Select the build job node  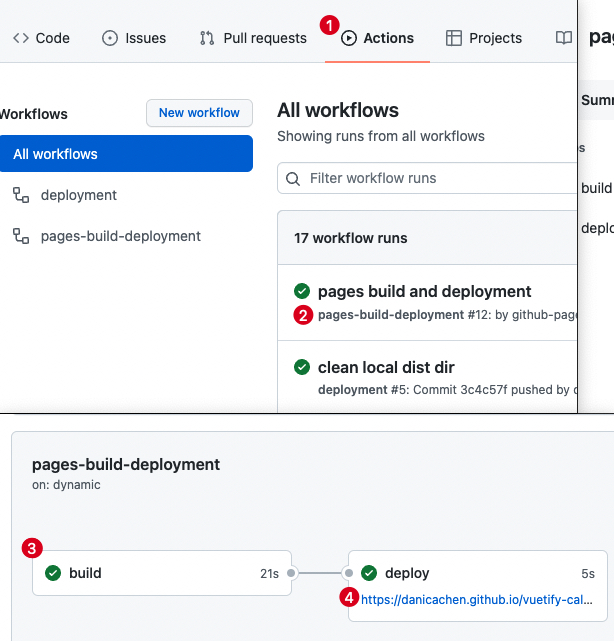161,573
